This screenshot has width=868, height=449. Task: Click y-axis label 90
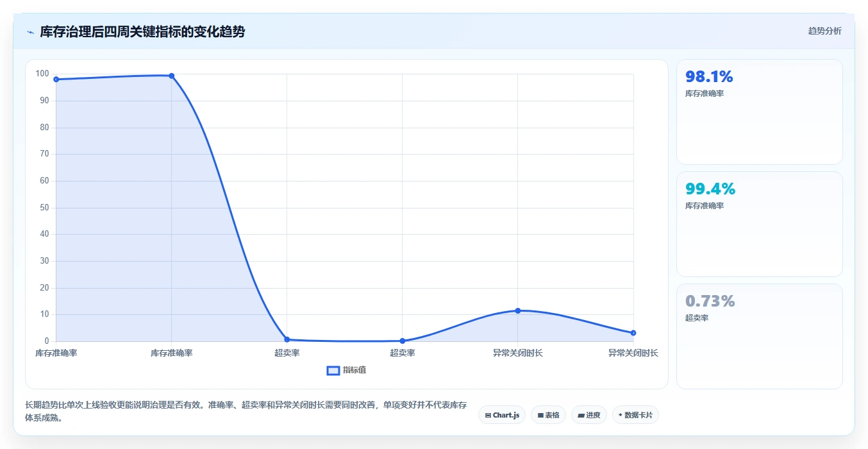pos(45,101)
